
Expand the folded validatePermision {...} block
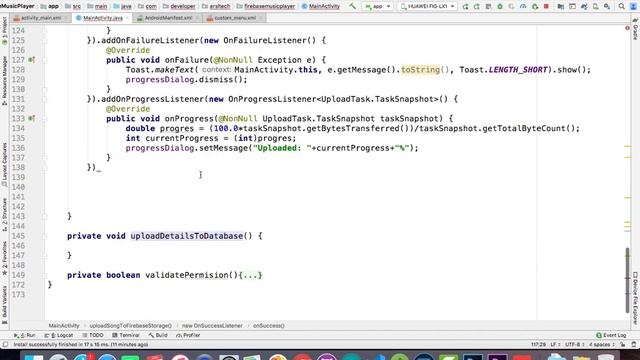point(251,275)
